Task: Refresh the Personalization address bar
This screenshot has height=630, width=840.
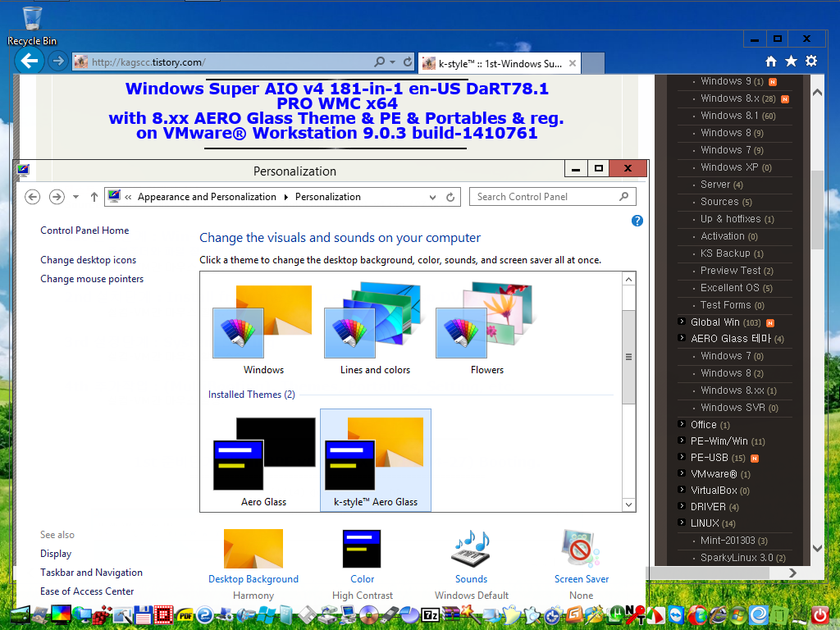Action: click(x=450, y=197)
